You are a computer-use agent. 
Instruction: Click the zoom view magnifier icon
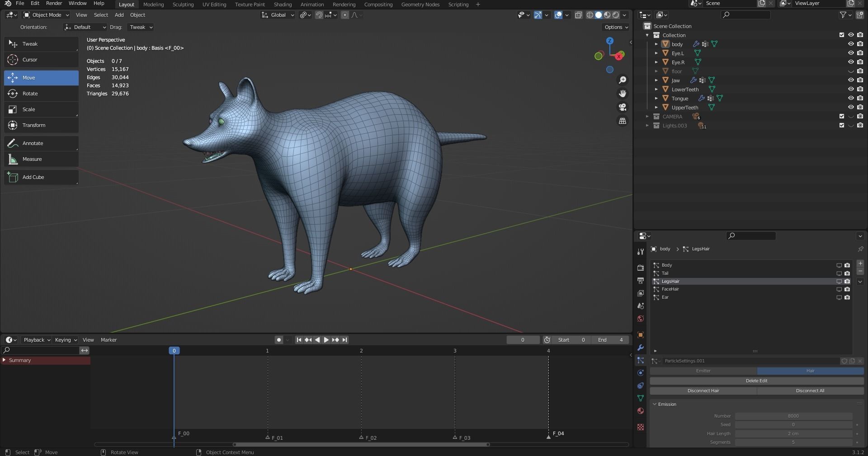pos(623,80)
